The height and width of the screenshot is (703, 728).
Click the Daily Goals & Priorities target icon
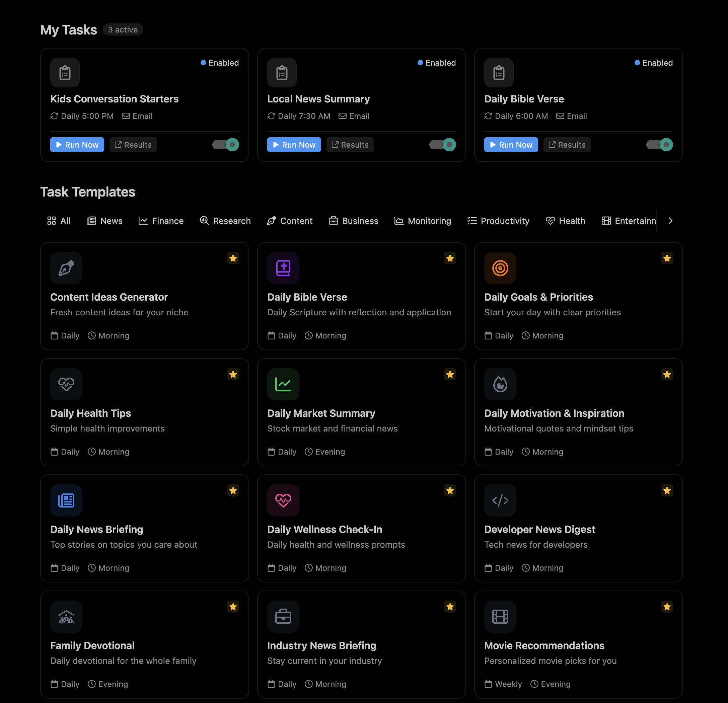[x=500, y=268]
